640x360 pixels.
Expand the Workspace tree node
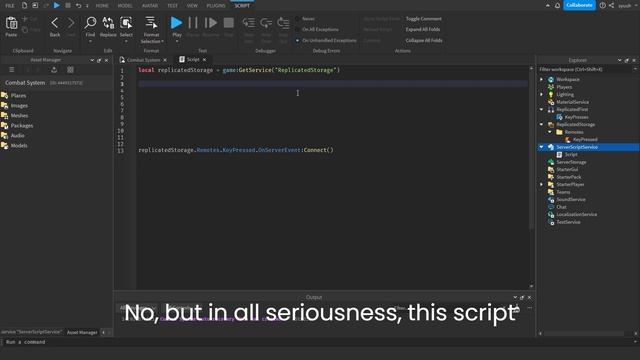(542, 79)
